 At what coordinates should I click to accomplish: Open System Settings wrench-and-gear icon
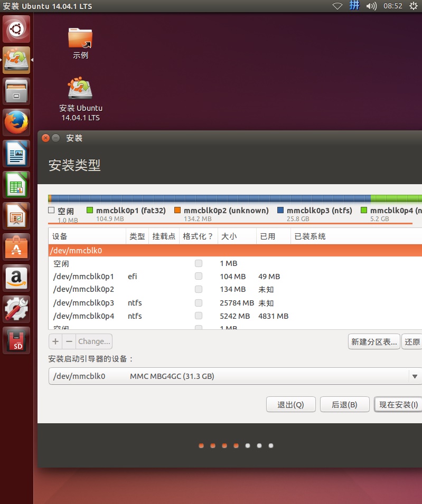coord(16,310)
